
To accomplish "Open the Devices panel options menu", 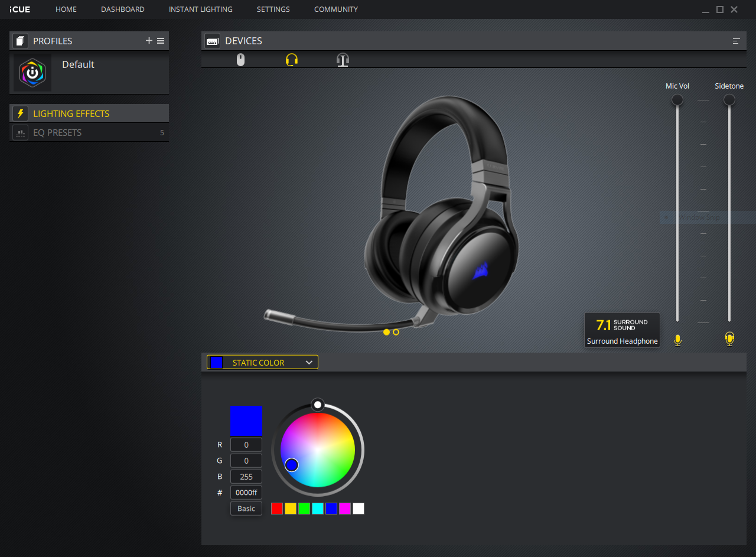I will point(737,41).
